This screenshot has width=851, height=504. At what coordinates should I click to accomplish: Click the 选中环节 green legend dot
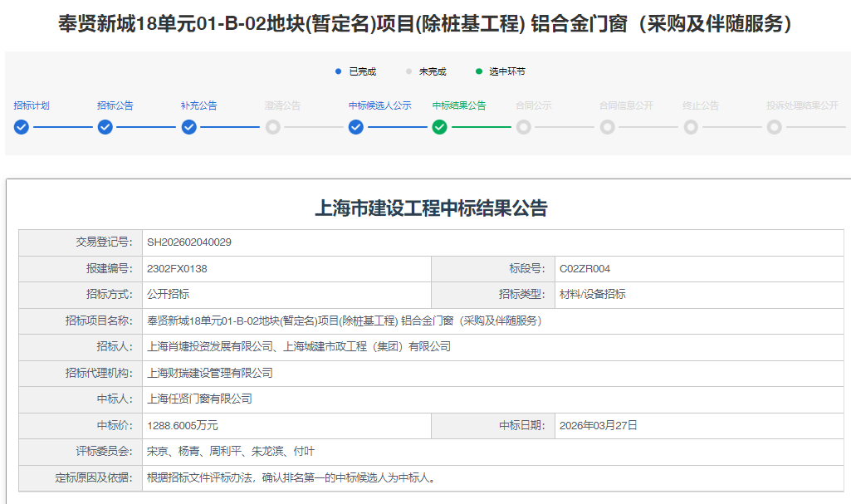[x=479, y=71]
